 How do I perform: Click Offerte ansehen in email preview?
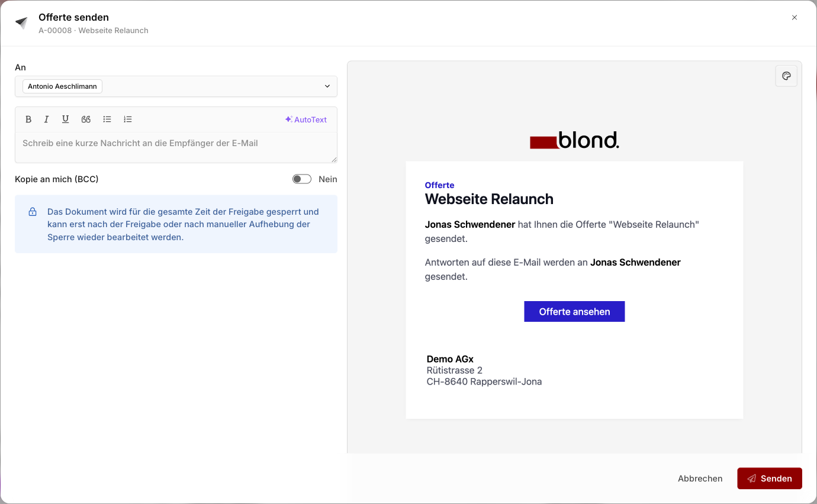(x=574, y=312)
